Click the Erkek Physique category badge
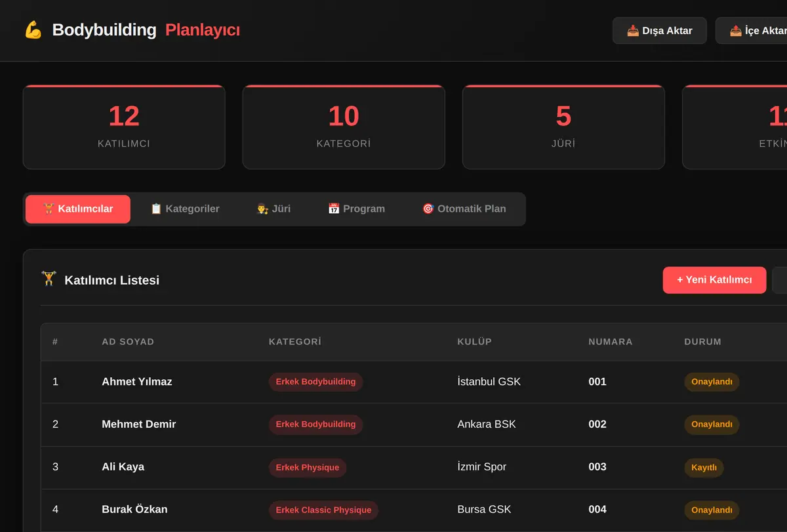The width and height of the screenshot is (787, 532). pos(308,468)
